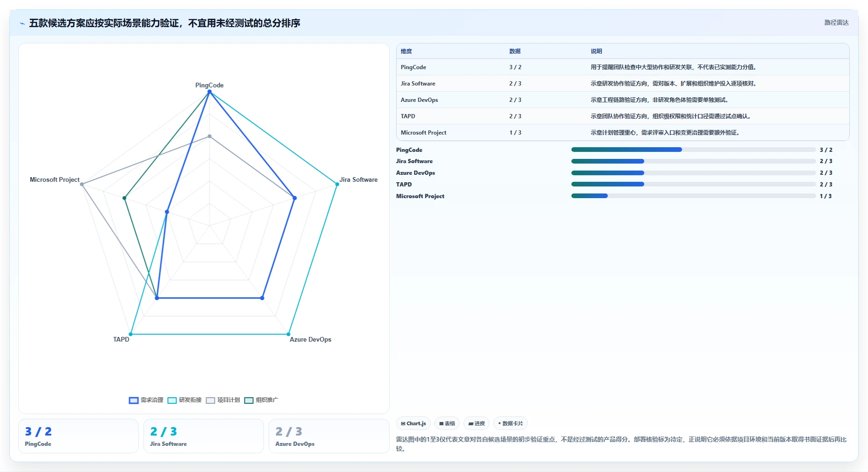Click the Chart.js tag chip
868x472 pixels.
413,423
